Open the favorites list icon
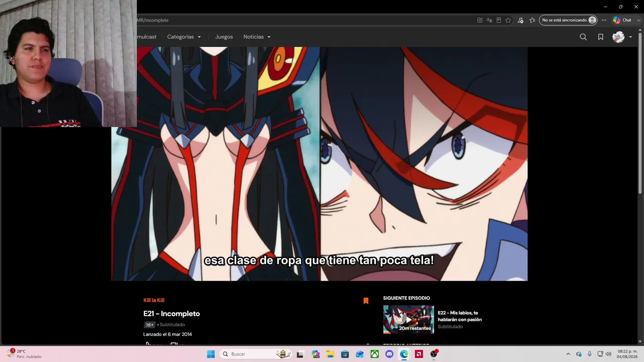 [532, 20]
